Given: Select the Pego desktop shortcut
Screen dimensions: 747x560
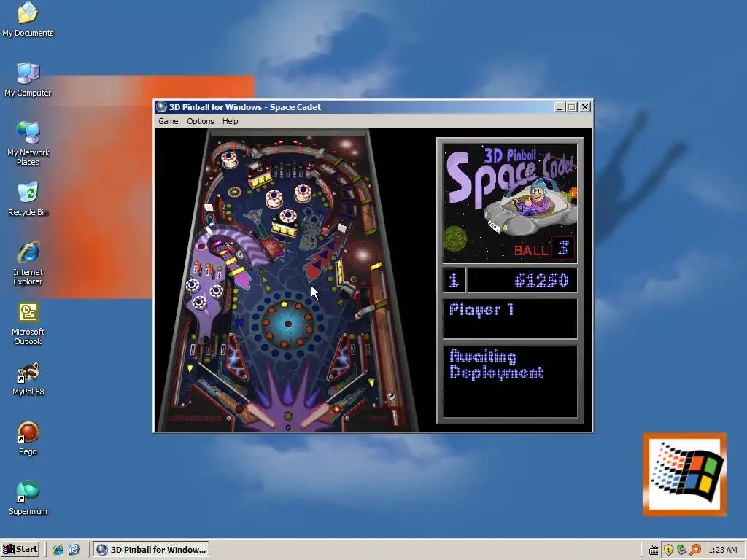Looking at the screenshot, I should coord(28,438).
